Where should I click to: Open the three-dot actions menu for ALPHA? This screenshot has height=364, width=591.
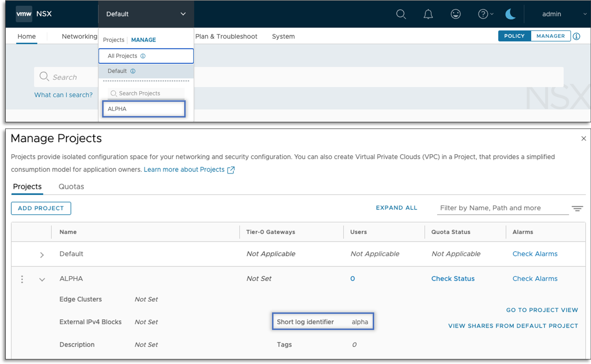pos(22,279)
